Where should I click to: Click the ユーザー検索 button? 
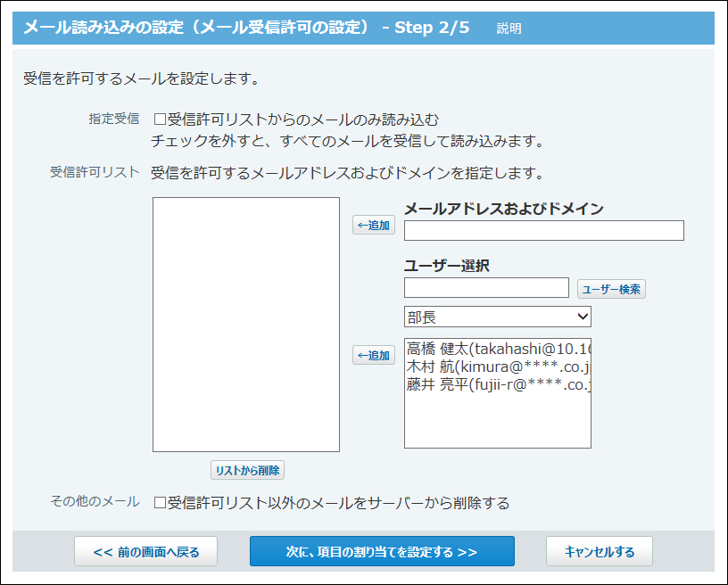pyautogui.click(x=611, y=289)
